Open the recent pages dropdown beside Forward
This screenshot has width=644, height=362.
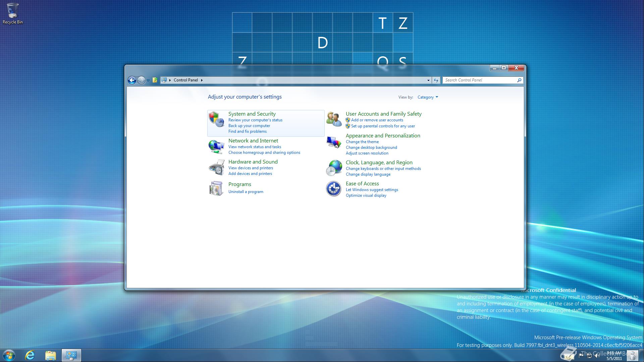(148, 80)
